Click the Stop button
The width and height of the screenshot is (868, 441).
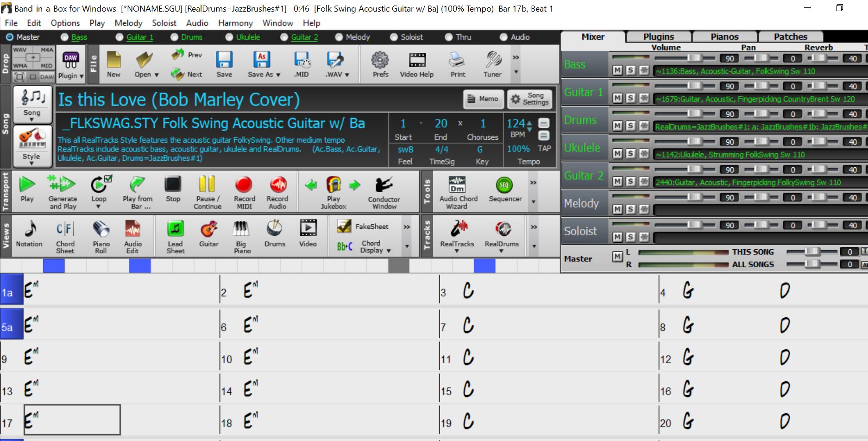(x=173, y=189)
